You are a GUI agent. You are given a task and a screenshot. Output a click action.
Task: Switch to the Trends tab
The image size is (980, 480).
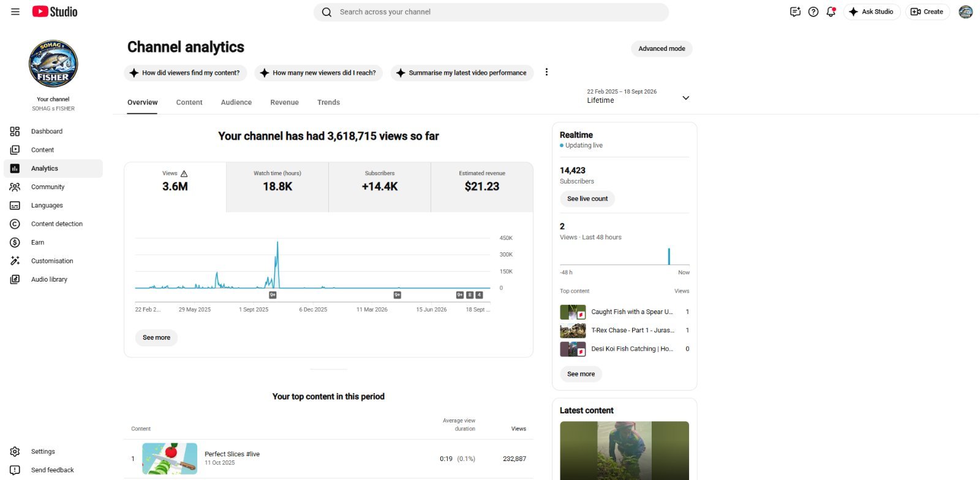[x=328, y=102]
